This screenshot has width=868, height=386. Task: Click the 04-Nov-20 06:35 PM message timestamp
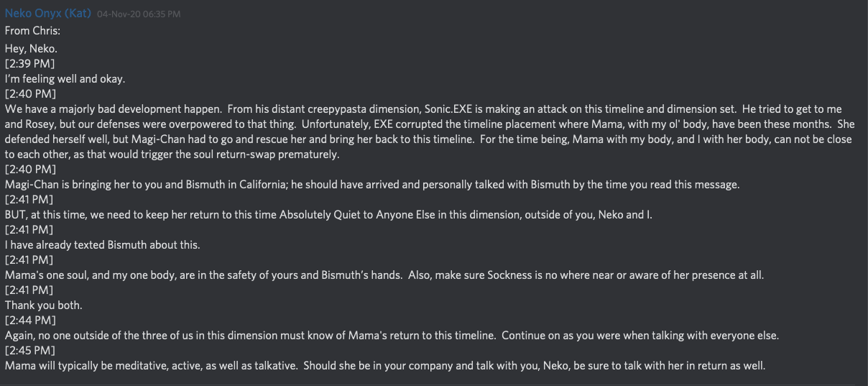138,14
